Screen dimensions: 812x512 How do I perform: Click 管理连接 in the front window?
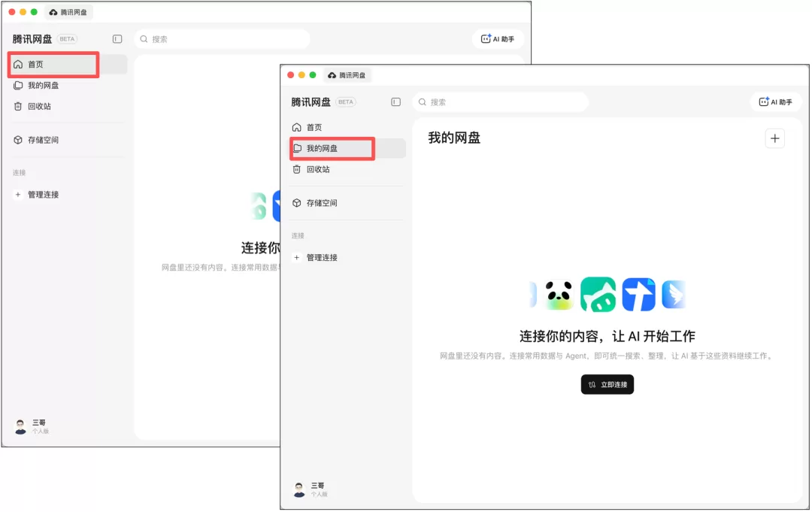(322, 258)
